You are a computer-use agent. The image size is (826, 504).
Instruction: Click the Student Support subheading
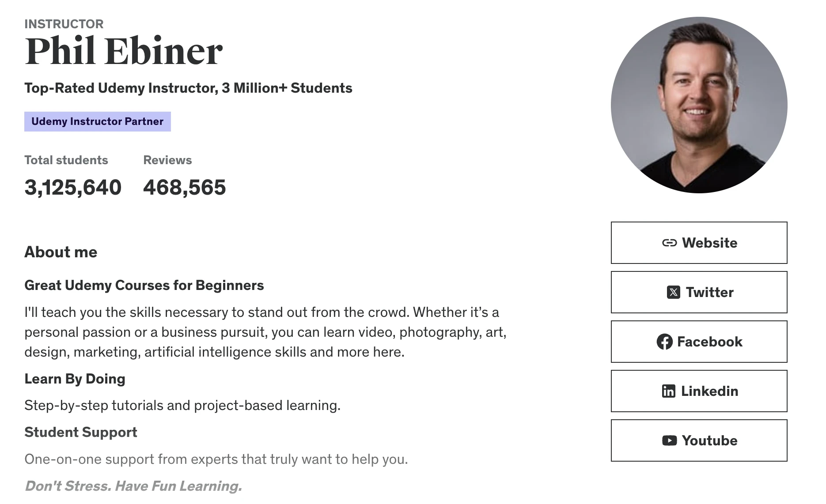coord(81,432)
